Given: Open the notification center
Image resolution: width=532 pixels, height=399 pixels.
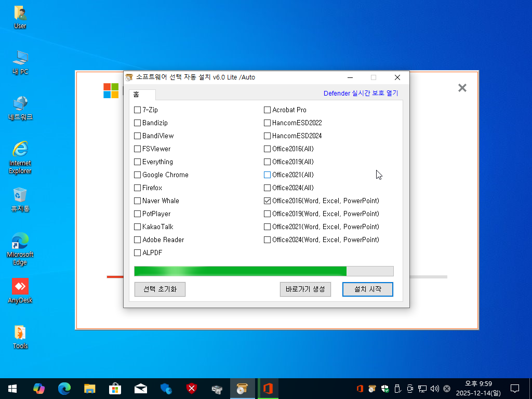Looking at the screenshot, I should tap(515, 389).
